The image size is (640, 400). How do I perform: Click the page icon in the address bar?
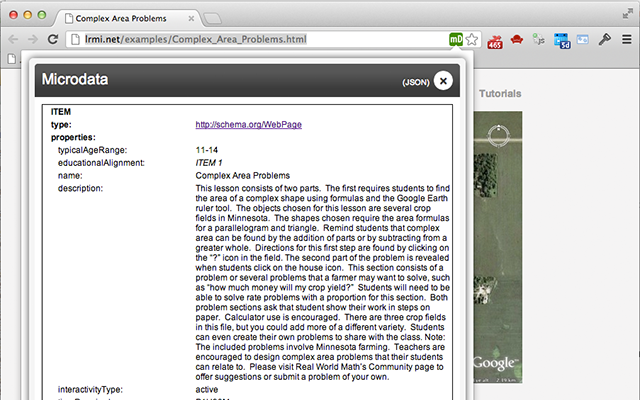[75, 40]
